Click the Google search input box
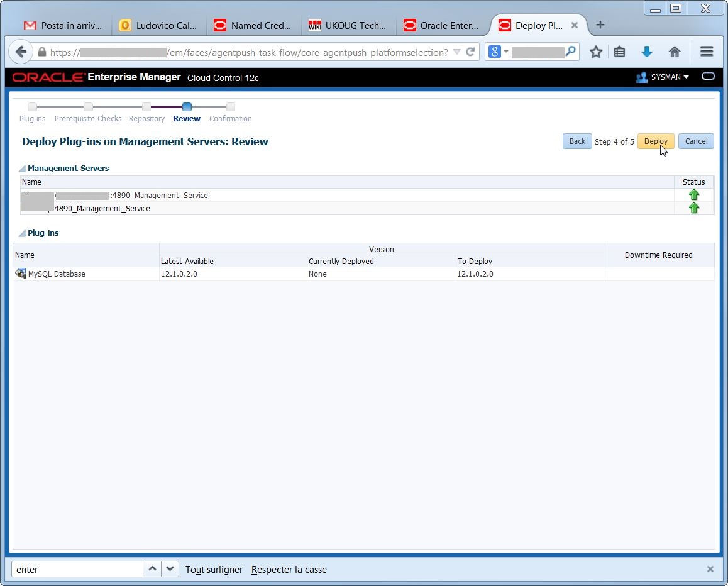Screen dimensions: 728x586 [538, 52]
